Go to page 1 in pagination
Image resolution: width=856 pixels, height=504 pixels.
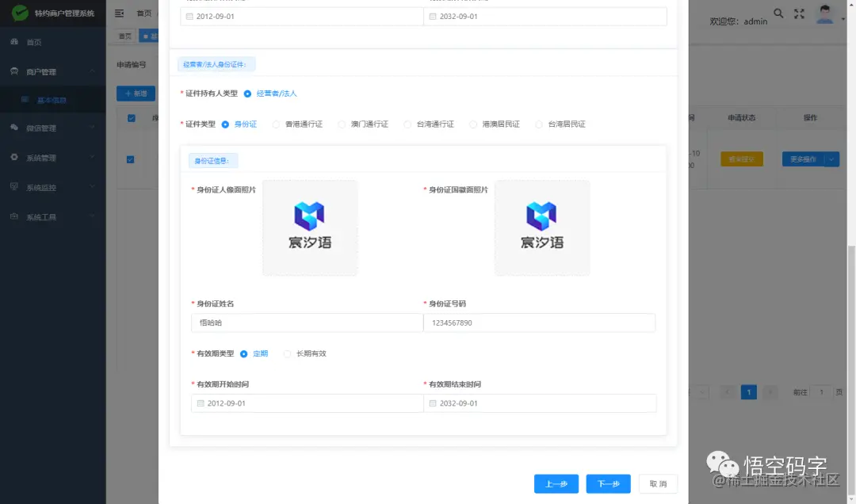[748, 392]
